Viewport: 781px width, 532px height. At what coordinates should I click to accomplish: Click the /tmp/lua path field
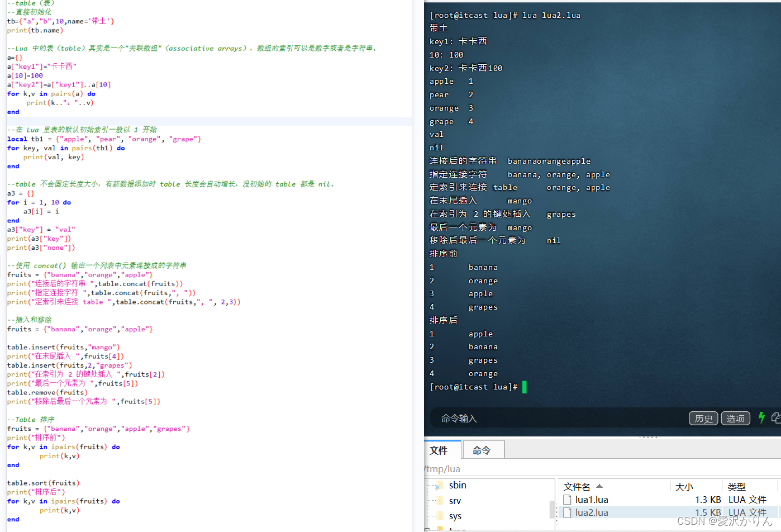point(602,469)
